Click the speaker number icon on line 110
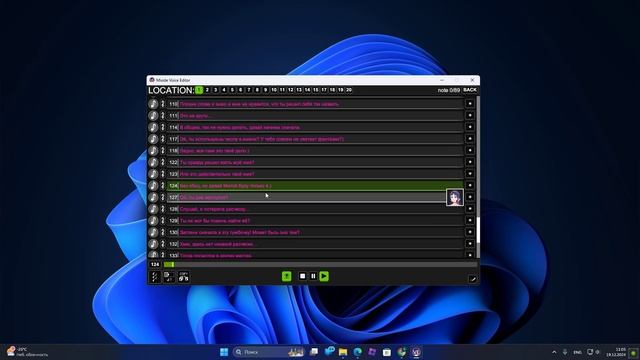The width and height of the screenshot is (640, 360). pyautogui.click(x=162, y=104)
